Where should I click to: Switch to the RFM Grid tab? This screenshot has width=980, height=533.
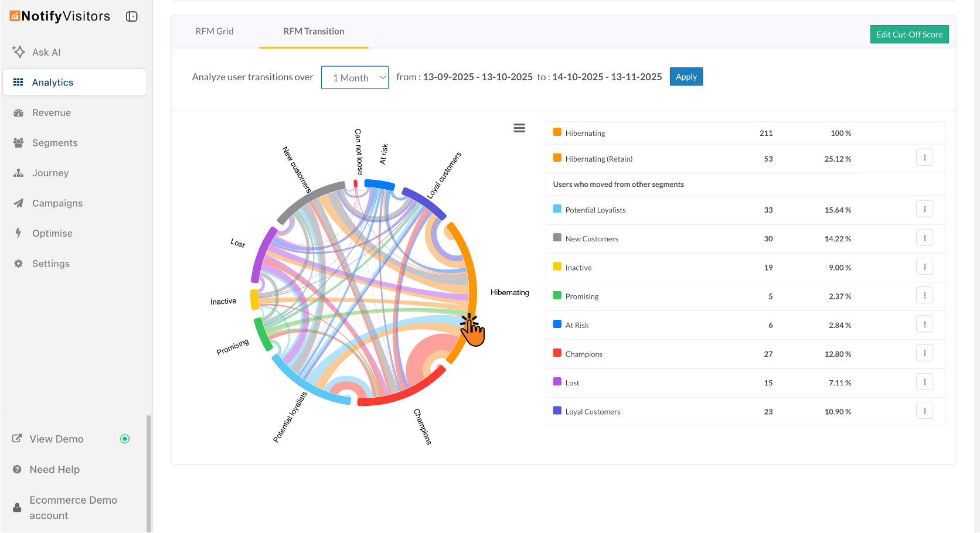click(215, 31)
